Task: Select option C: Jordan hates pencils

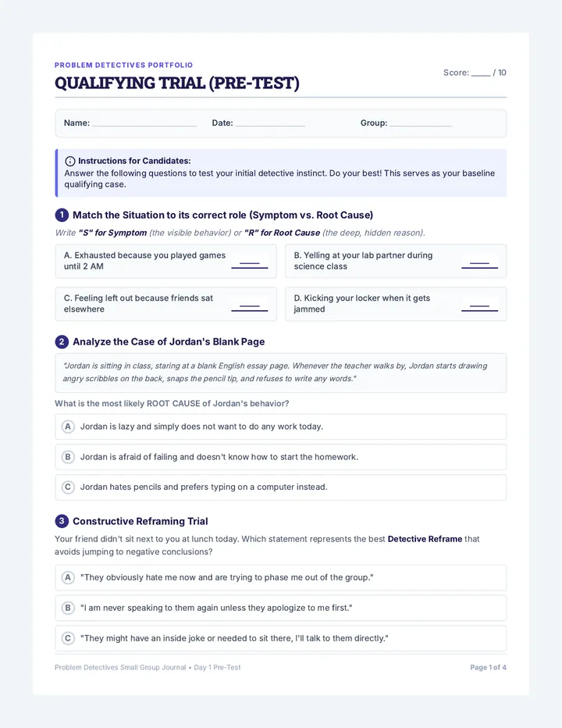Action: pos(280,487)
